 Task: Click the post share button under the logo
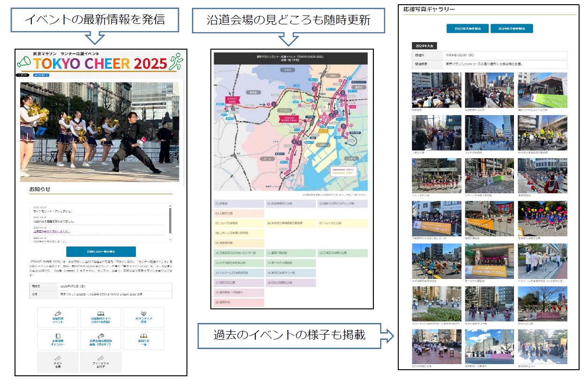[23, 75]
